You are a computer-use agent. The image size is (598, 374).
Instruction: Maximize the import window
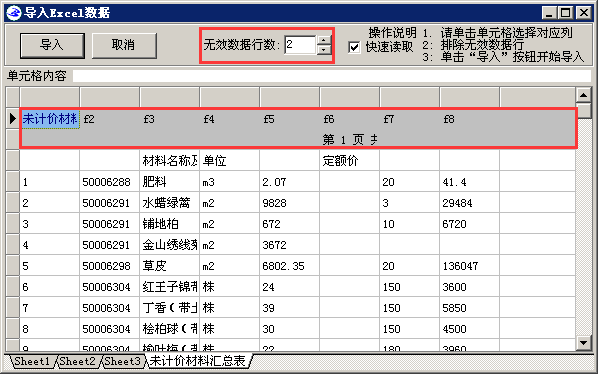(566, 13)
